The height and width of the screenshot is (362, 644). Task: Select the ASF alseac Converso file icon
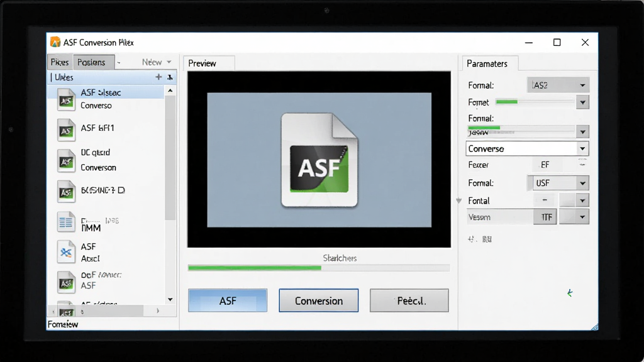click(x=66, y=100)
